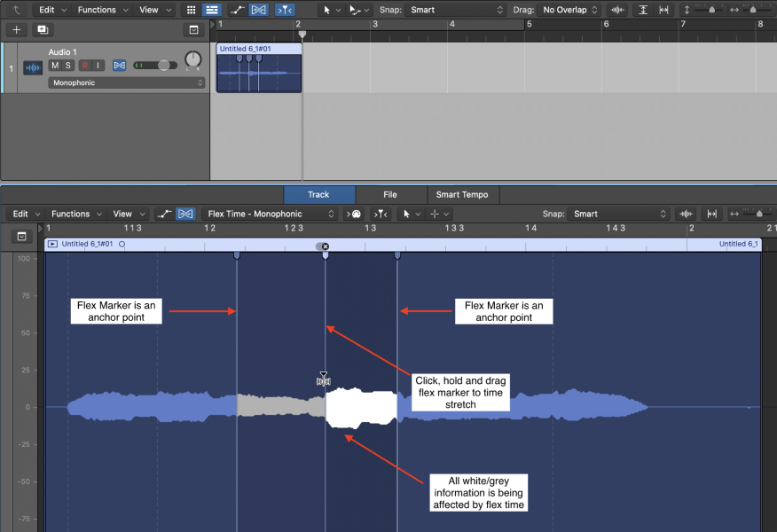Click the Tracks vertical zoom slider

pyautogui.click(x=711, y=10)
